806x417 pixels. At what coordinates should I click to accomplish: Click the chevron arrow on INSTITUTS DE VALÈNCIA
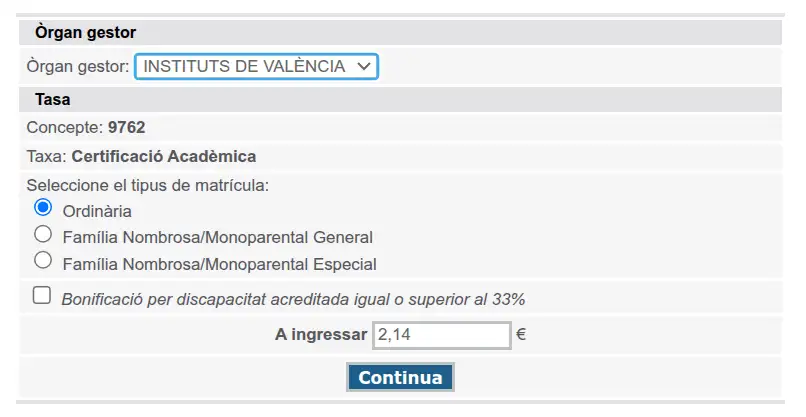click(x=363, y=66)
